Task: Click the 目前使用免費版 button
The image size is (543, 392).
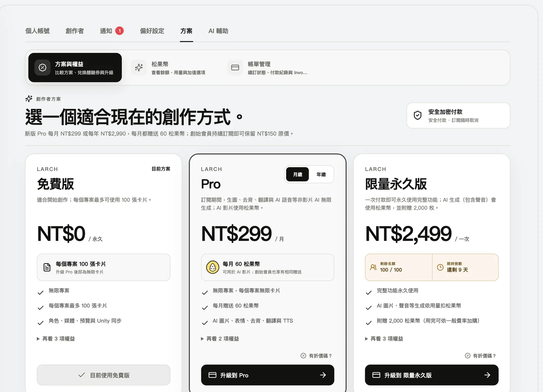Action: click(104, 375)
